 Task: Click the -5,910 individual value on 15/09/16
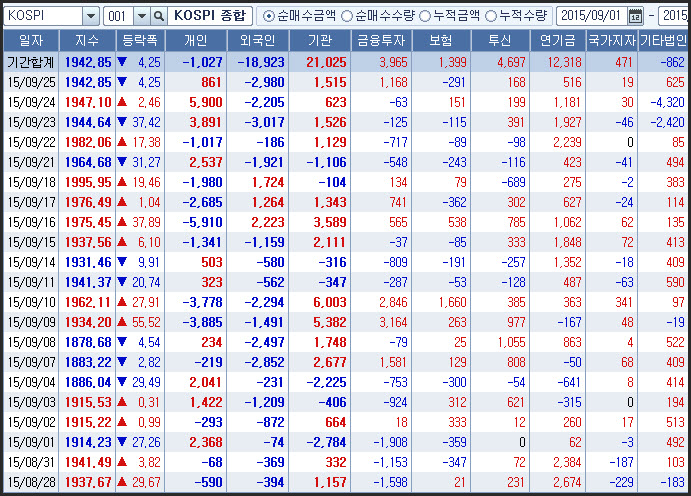203,222
